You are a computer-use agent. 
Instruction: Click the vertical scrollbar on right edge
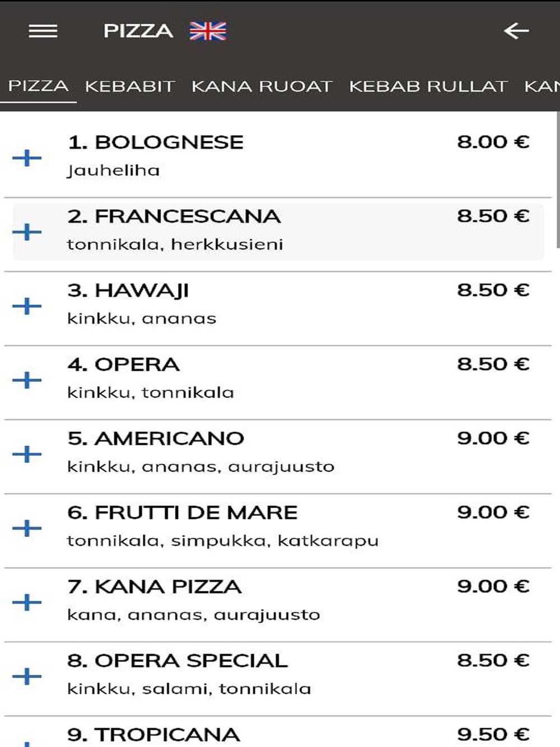(x=557, y=179)
